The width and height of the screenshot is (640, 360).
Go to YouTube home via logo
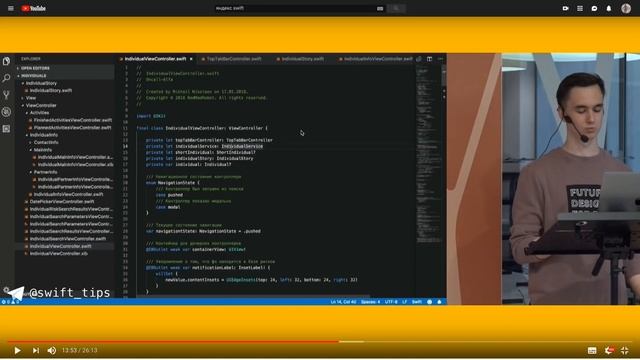33,8
